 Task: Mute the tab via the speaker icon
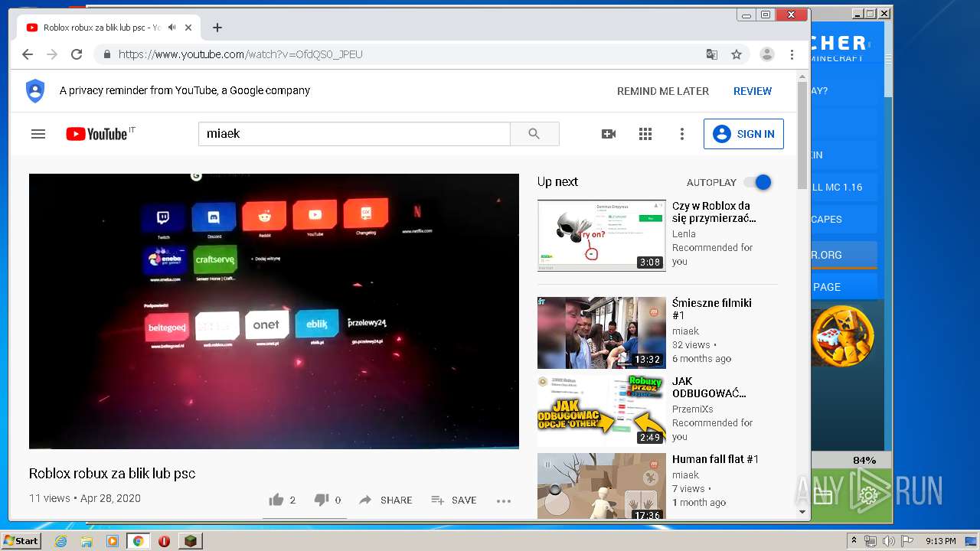pos(172,28)
